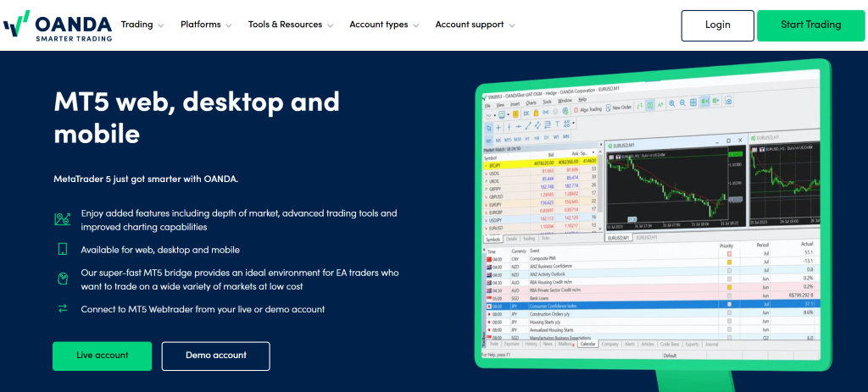Viewport: 868px width, 392px height.
Task: Open the Calendar tab in Toolbox
Action: [x=587, y=344]
